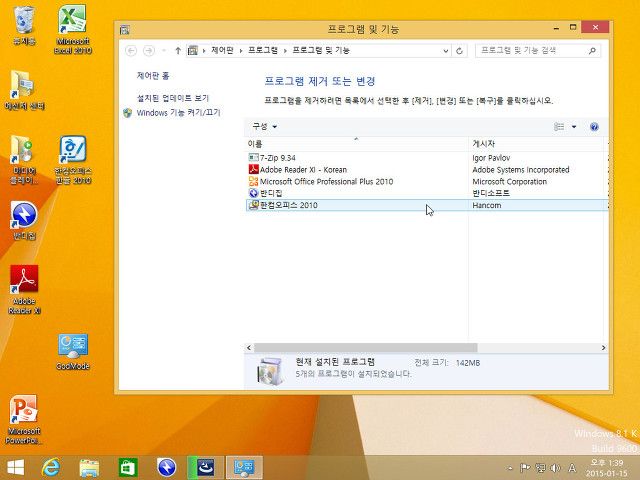This screenshot has height=480, width=640.
Task: Select the Control Panel taskbar button
Action: point(244,467)
